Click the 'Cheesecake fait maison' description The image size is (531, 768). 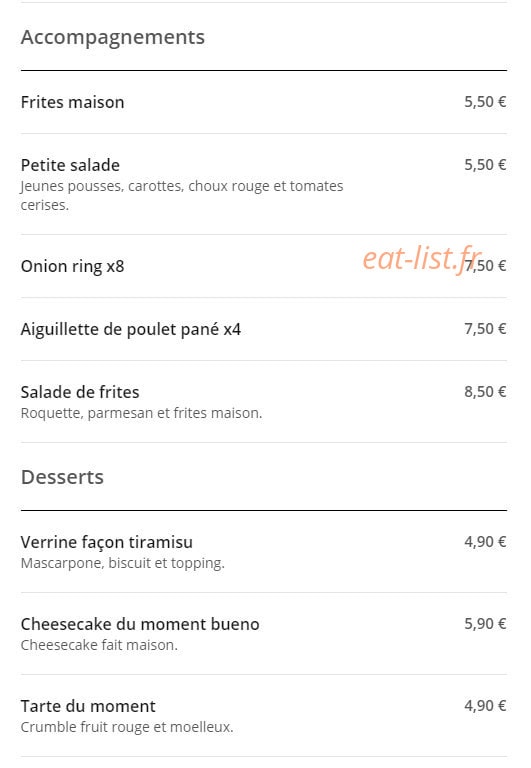click(99, 645)
